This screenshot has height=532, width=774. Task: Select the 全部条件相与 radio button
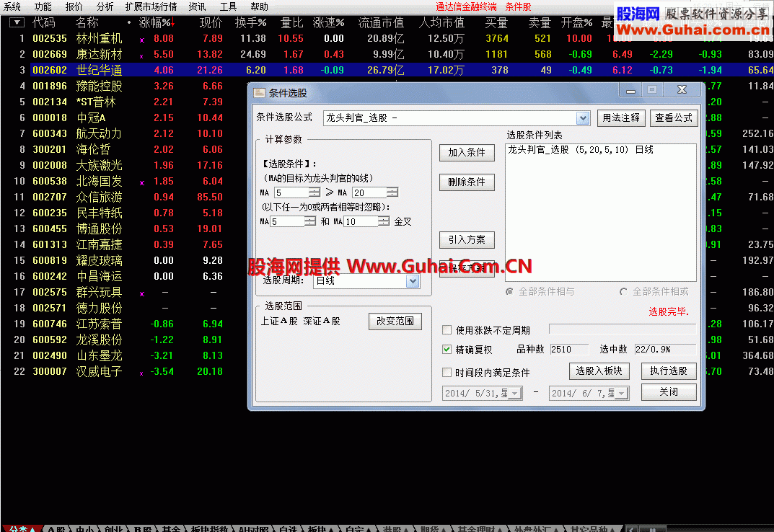pos(509,292)
